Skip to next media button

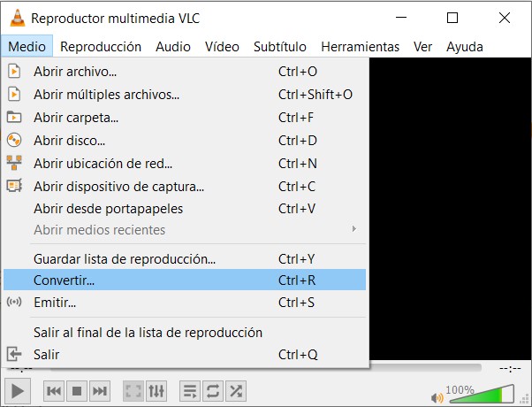tap(100, 391)
